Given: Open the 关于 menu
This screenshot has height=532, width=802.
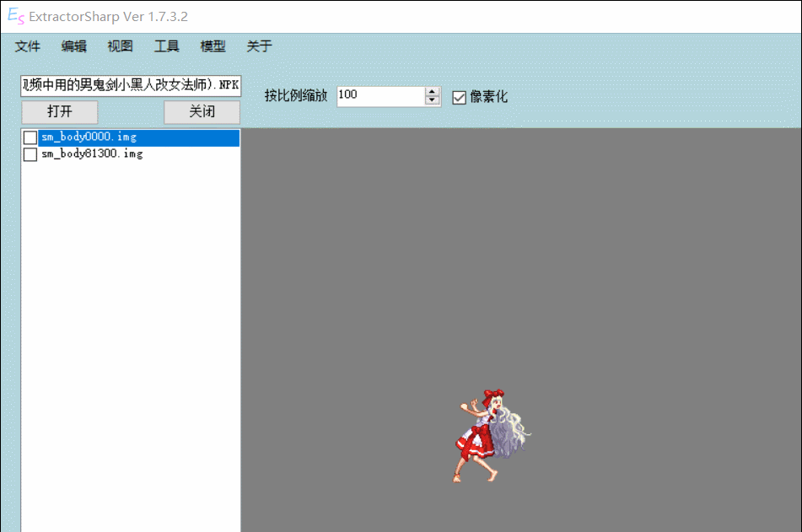Looking at the screenshot, I should click(x=258, y=46).
